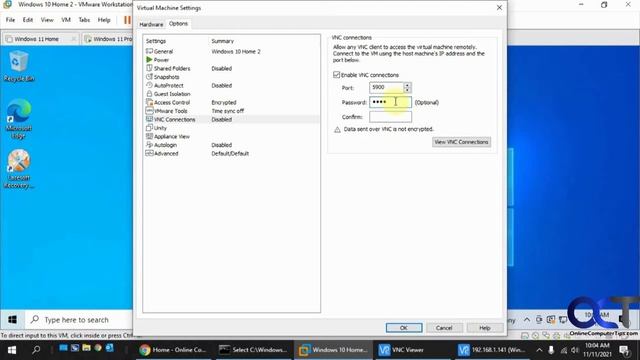Viewport: 640px width, 360px height.
Task: Open the VM menu
Action: click(66, 20)
